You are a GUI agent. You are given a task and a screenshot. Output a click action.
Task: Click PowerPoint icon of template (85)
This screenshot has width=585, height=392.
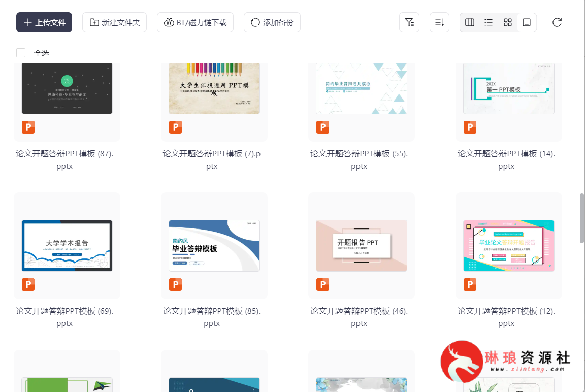pos(175,284)
